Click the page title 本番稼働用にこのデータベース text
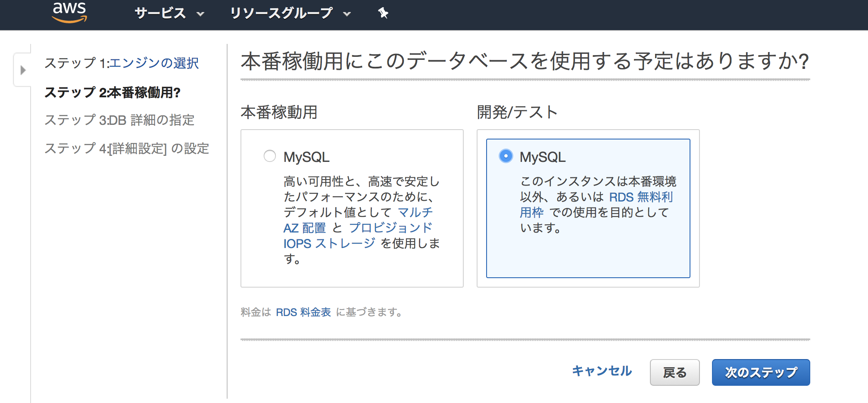This screenshot has width=868, height=403. (525, 61)
